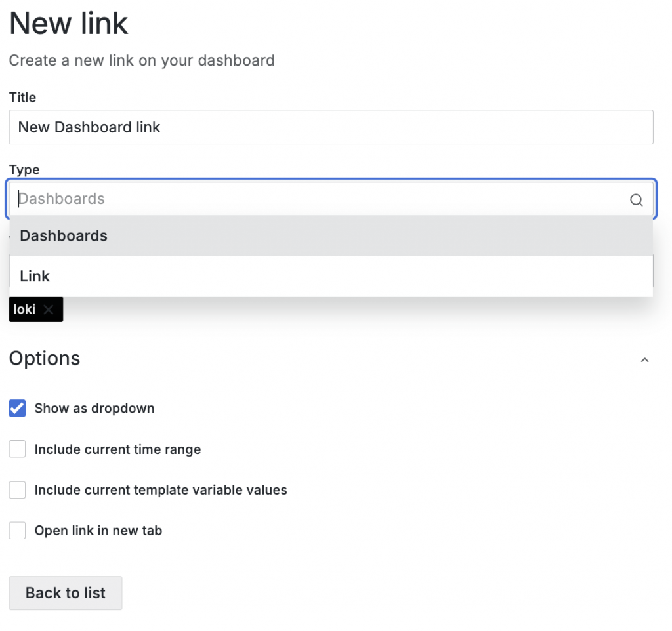Click the 'Show as dropdown' label text
The height and width of the screenshot is (631, 672).
tap(94, 408)
